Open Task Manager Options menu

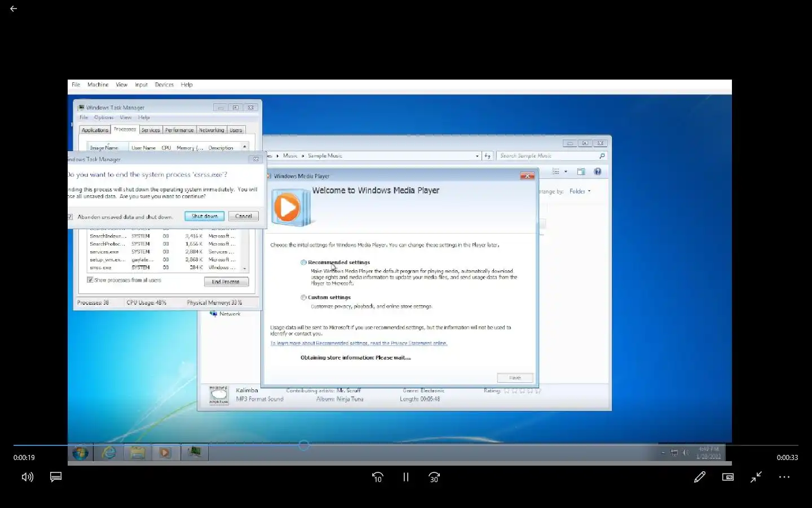pyautogui.click(x=104, y=117)
